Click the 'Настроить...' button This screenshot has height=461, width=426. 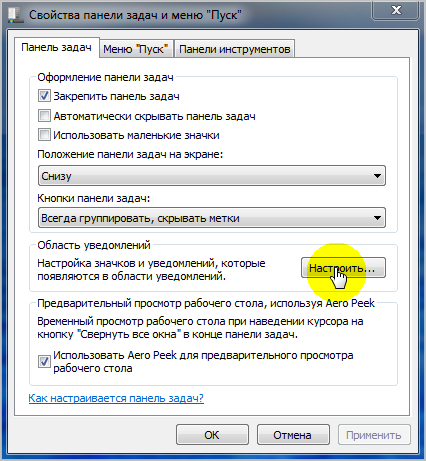point(343,268)
